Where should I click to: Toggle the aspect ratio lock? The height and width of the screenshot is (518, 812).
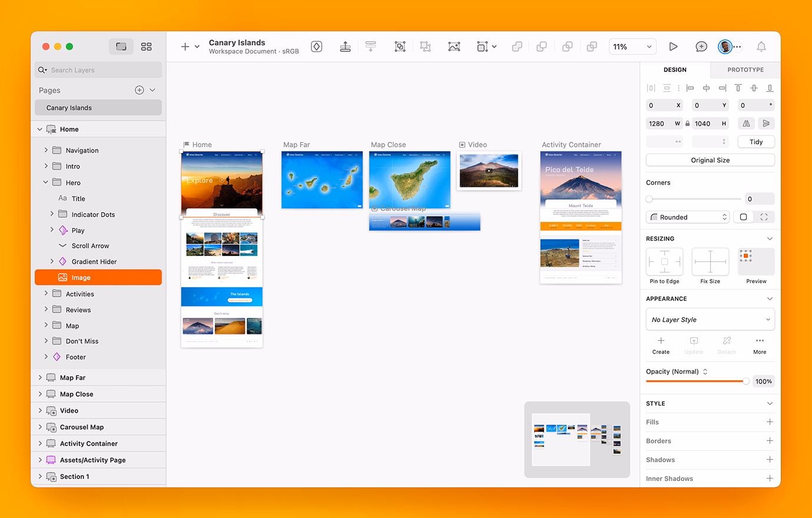pos(687,124)
